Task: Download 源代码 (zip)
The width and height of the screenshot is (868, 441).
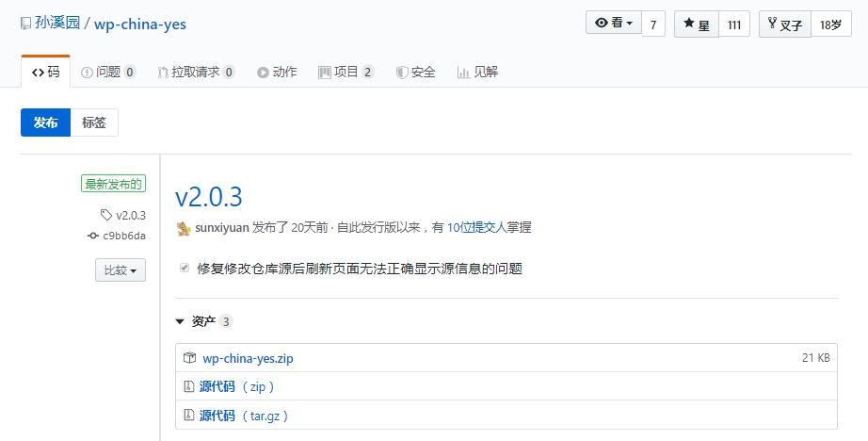Action: 236,386
